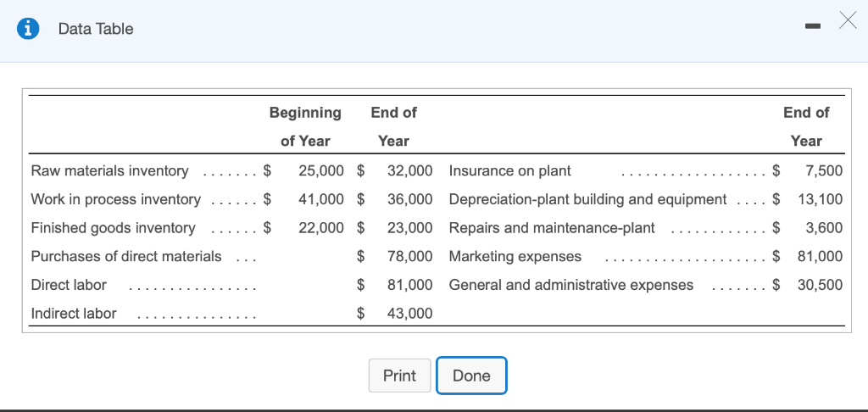Select the 30,500 General and administrative amount
868x412 pixels.
pos(820,285)
